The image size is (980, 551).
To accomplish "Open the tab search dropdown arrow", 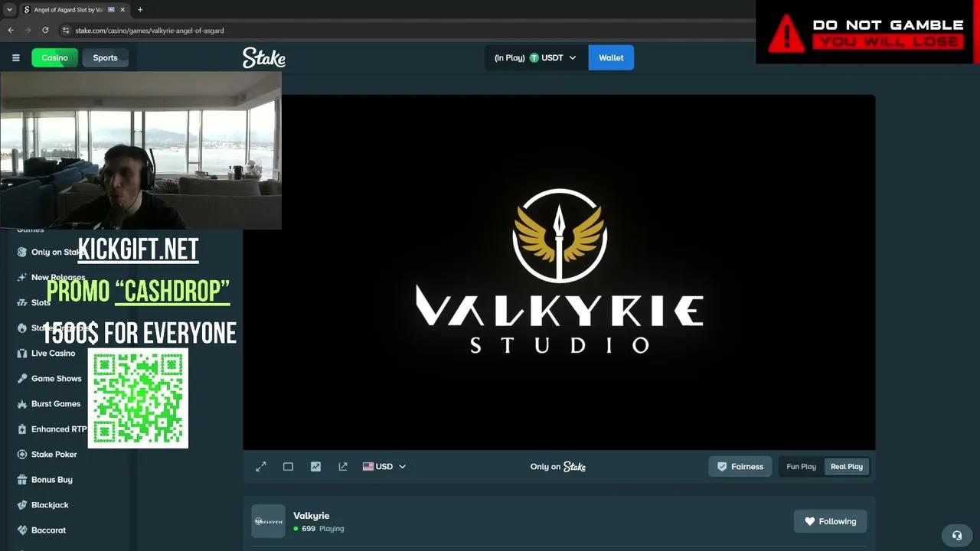I will [9, 10].
